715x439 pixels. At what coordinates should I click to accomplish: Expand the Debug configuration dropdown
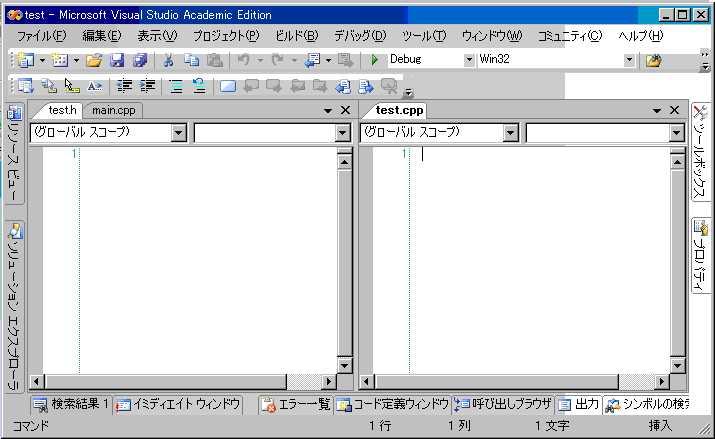pyautogui.click(x=469, y=60)
